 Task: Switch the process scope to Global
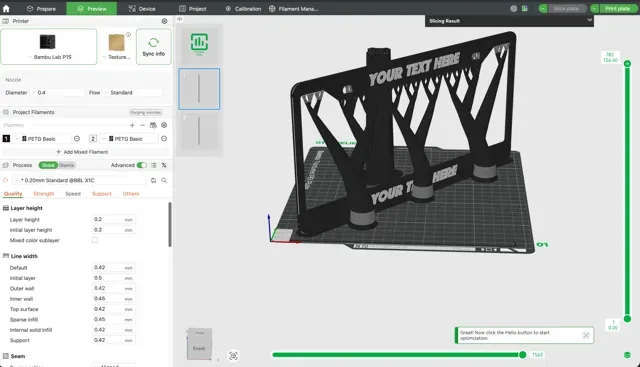pyautogui.click(x=48, y=165)
